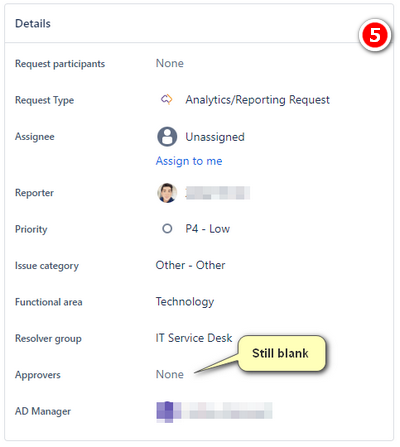The width and height of the screenshot is (400, 447).
Task: Click the P4 - Low priority value
Action: 208,229
